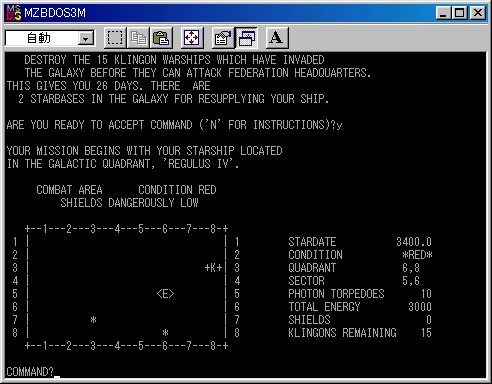Click the MZBDOS3M title bar text
Image resolution: width=492 pixels, height=384 pixels.
(x=55, y=13)
